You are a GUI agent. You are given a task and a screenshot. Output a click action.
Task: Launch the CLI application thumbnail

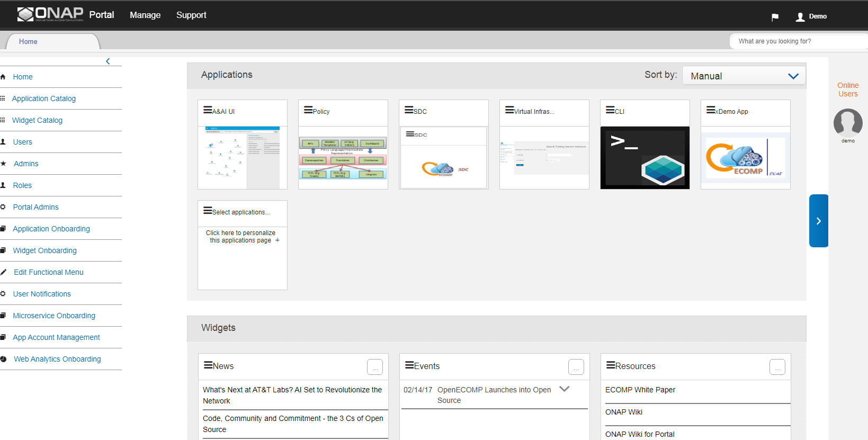pos(645,158)
